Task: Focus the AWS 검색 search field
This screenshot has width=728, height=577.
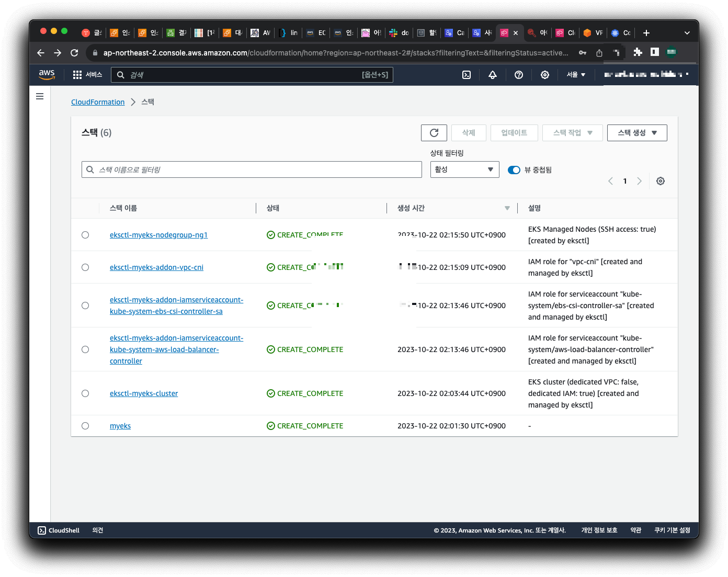Action: [x=252, y=75]
